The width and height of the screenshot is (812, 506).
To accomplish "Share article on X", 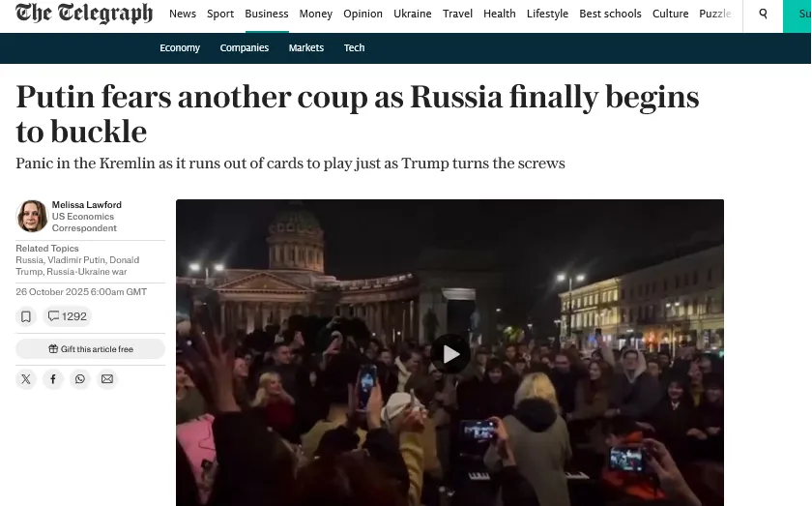I will tap(26, 379).
